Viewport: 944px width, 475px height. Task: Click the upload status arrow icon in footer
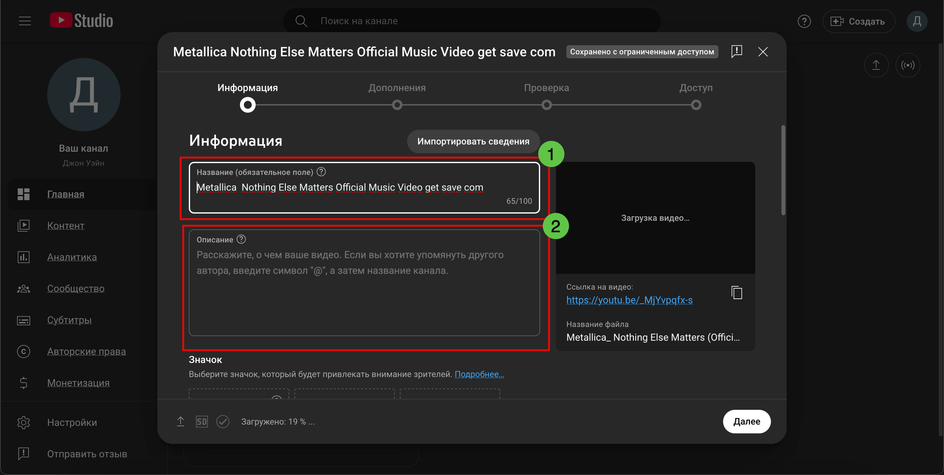[x=181, y=421]
